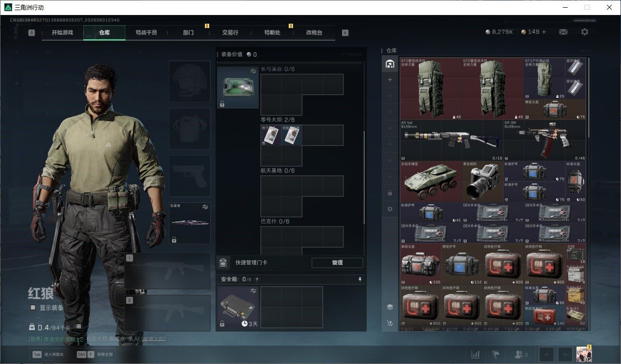Click the E key next-tab button
Screen dimensions: 621x364
click(345, 33)
